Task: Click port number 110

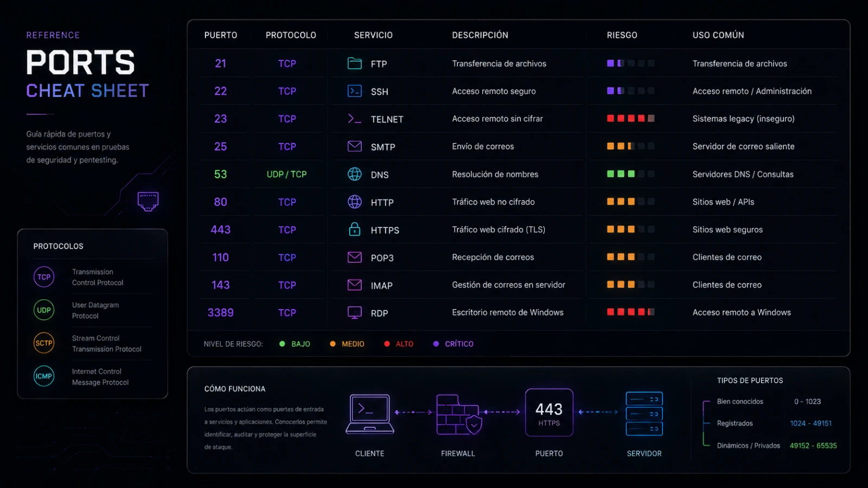Action: pos(220,257)
